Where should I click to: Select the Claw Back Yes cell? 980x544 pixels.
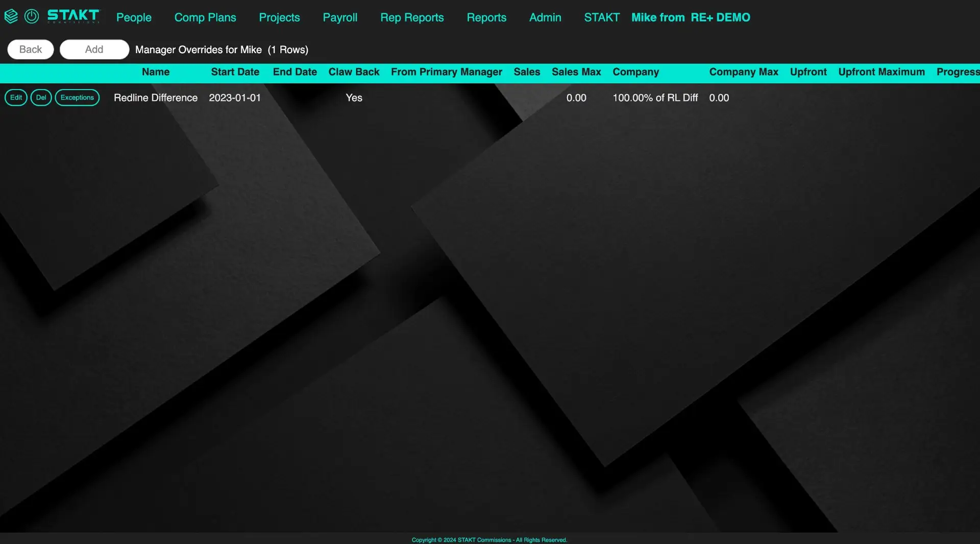point(354,98)
